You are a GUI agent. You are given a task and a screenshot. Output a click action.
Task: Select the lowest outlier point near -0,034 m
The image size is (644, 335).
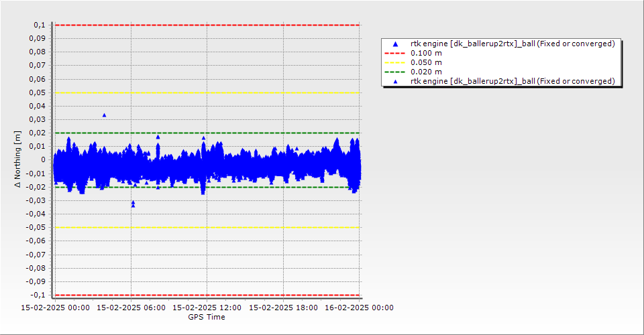[x=133, y=205]
